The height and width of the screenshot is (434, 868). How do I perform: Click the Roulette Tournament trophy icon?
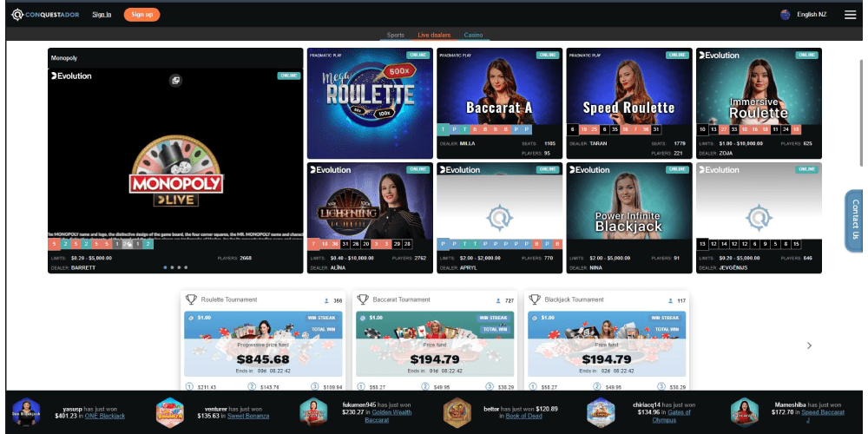click(x=191, y=299)
